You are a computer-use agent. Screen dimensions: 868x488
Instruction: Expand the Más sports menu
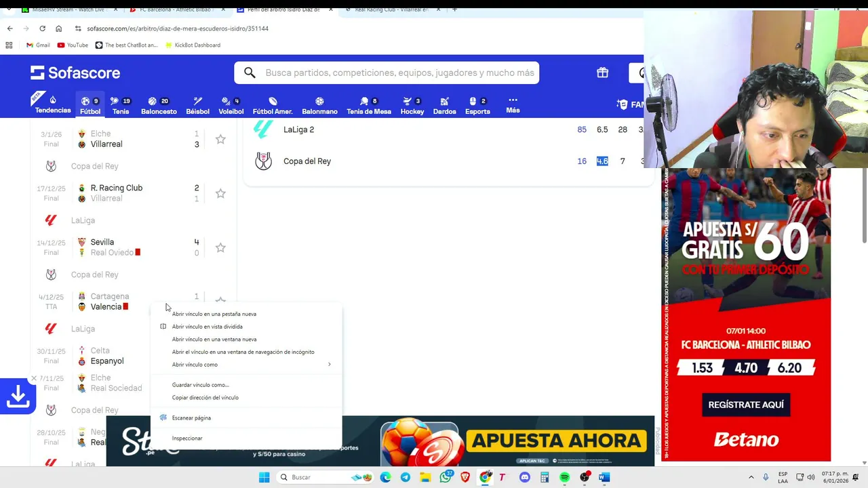[513, 104]
